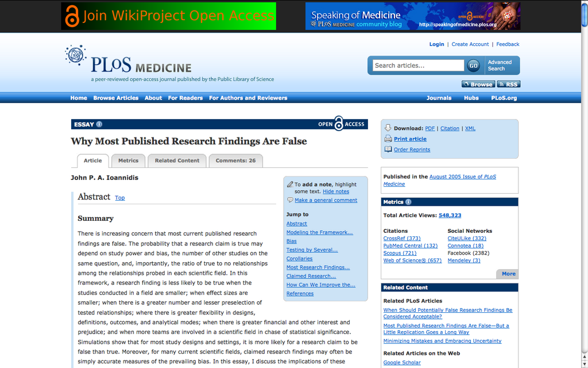Switch to Related Content tab
The image size is (588, 368).
177,161
